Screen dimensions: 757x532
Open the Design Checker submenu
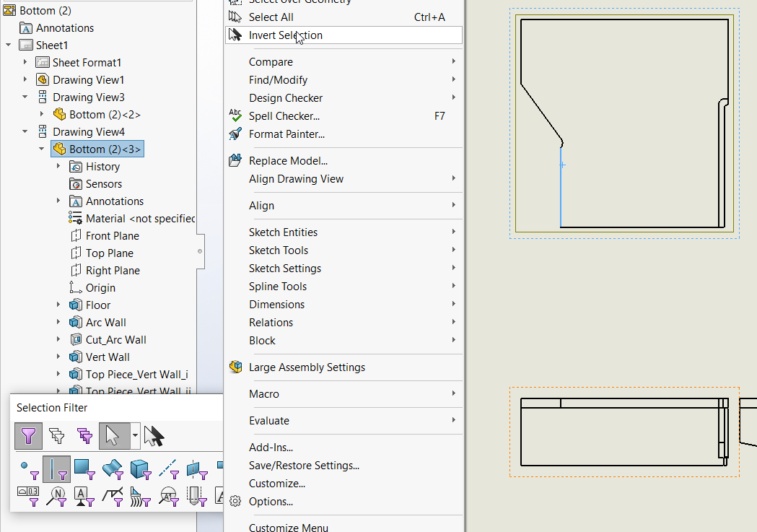344,98
